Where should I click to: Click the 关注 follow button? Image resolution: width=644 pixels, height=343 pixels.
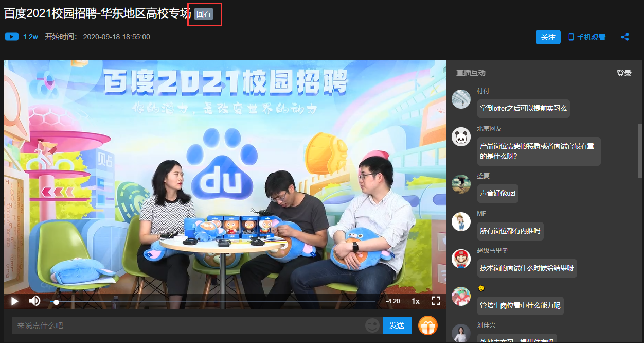[548, 37]
